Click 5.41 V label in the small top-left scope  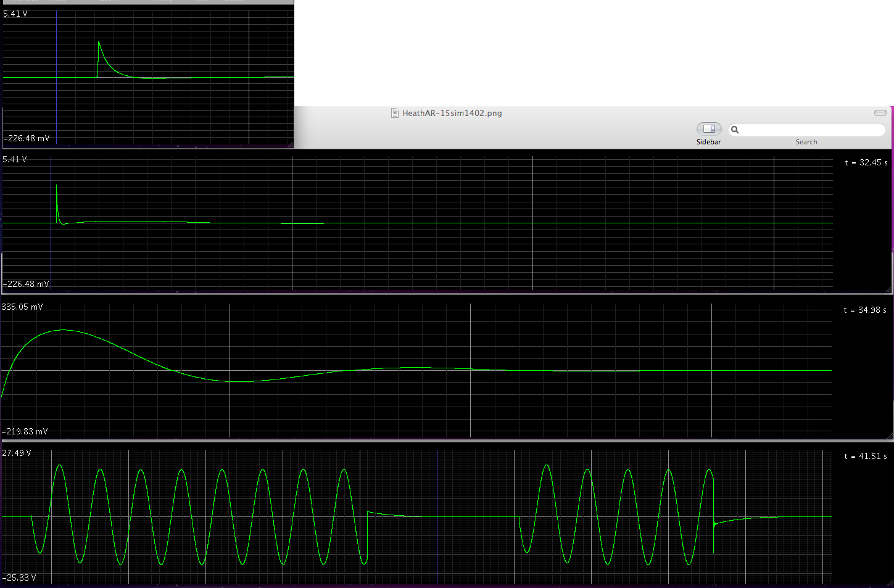tap(15, 14)
